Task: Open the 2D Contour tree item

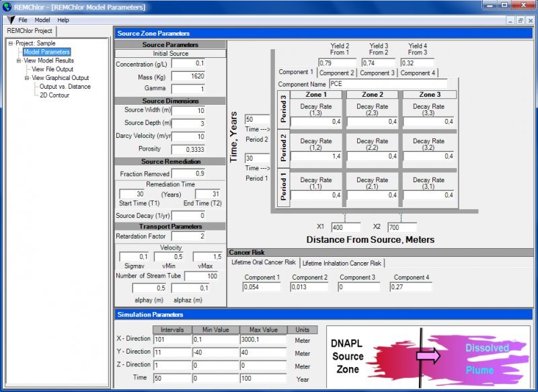Action: tap(54, 95)
